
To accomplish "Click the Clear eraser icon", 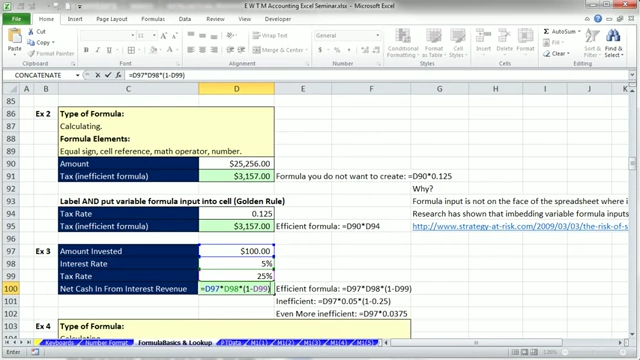I will [x=547, y=53].
